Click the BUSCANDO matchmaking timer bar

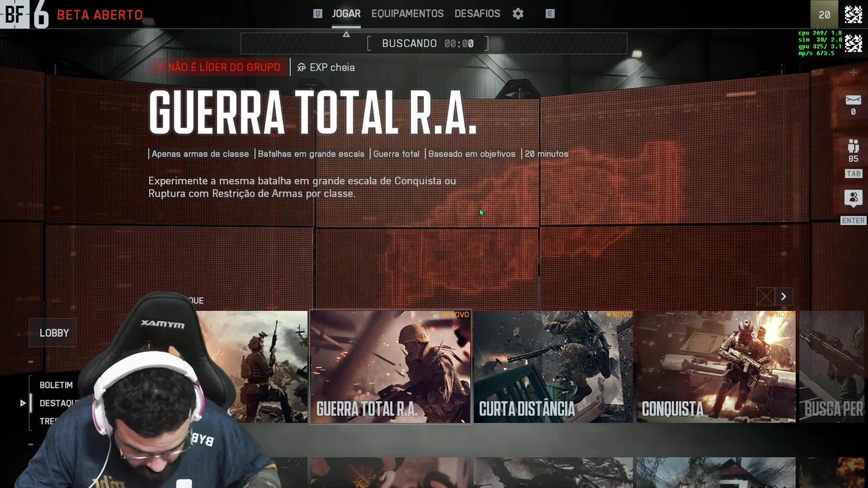click(433, 43)
